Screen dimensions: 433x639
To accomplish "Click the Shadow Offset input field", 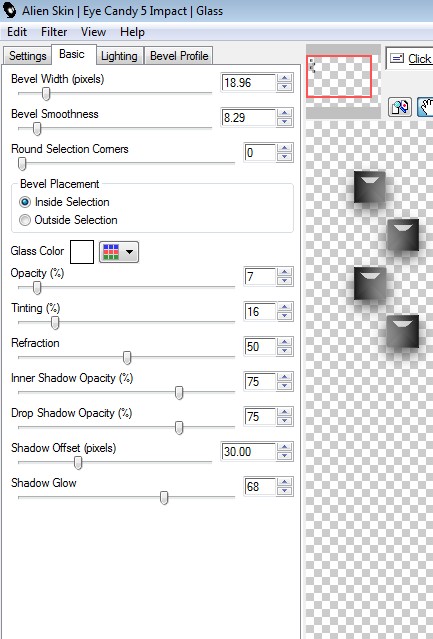I will pos(248,452).
